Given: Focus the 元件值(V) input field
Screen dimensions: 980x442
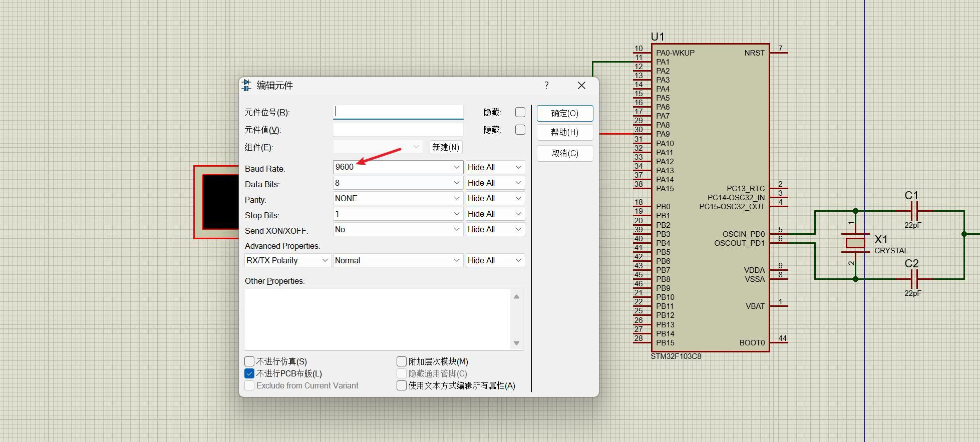Looking at the screenshot, I should pos(398,130).
